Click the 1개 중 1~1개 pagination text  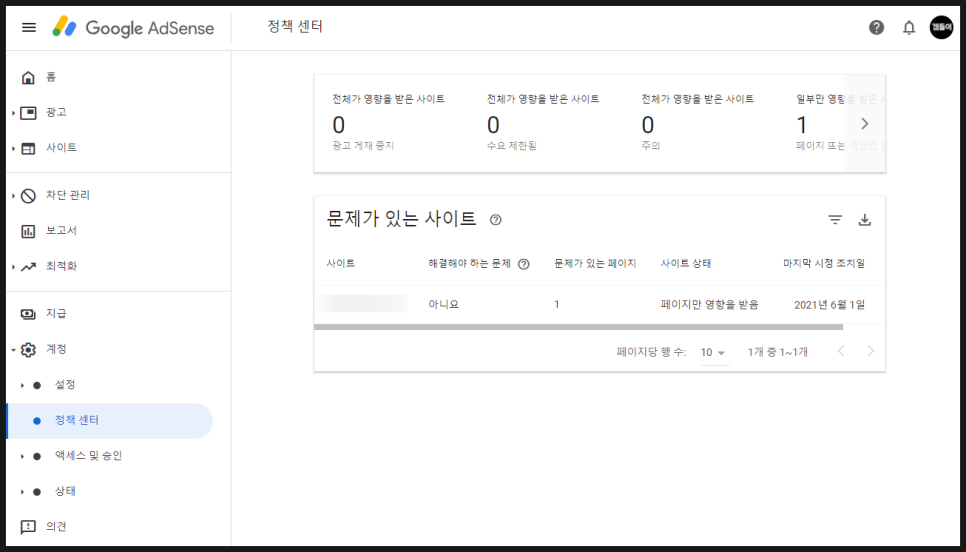pyautogui.click(x=777, y=352)
